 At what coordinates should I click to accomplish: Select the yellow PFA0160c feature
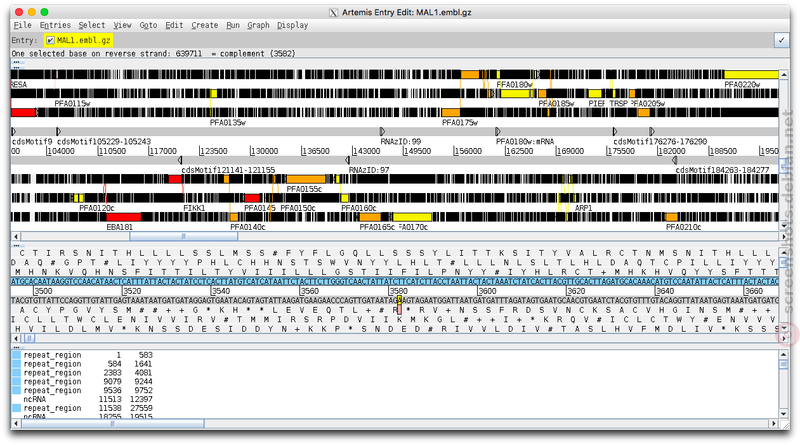pos(345,198)
